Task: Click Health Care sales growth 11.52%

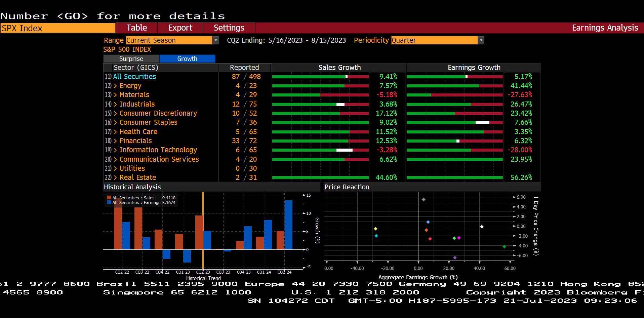Action: point(386,132)
